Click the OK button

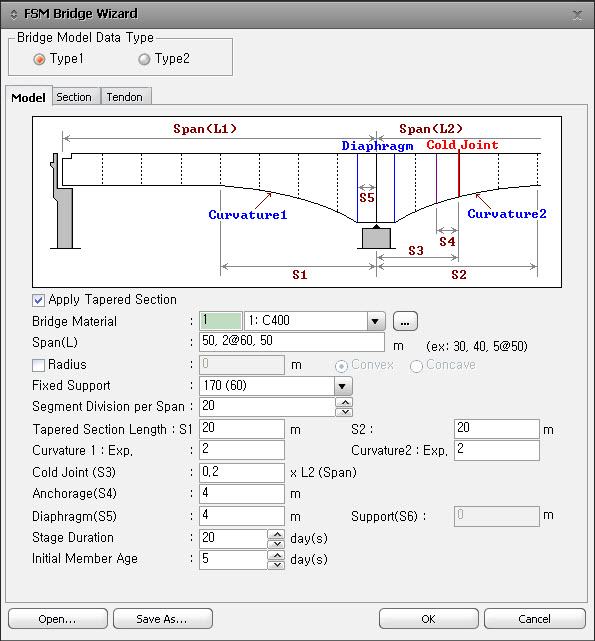429,619
